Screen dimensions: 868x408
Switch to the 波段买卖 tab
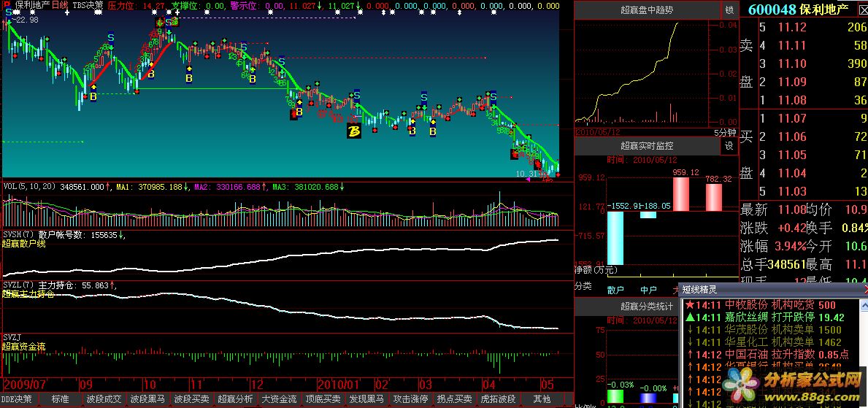point(191,399)
